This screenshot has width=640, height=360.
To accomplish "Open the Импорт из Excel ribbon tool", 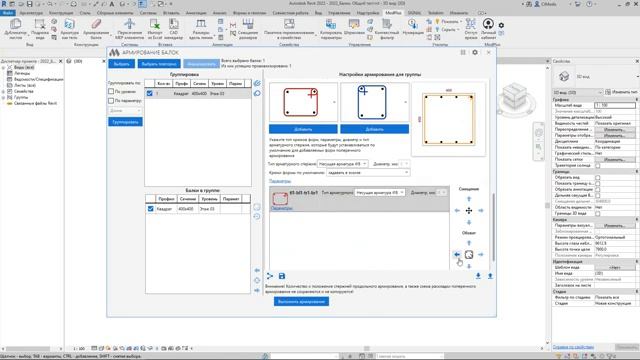I will click(155, 29).
